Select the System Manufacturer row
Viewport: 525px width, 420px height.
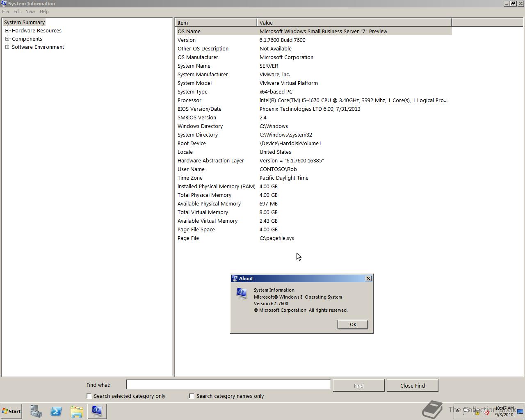pos(314,74)
